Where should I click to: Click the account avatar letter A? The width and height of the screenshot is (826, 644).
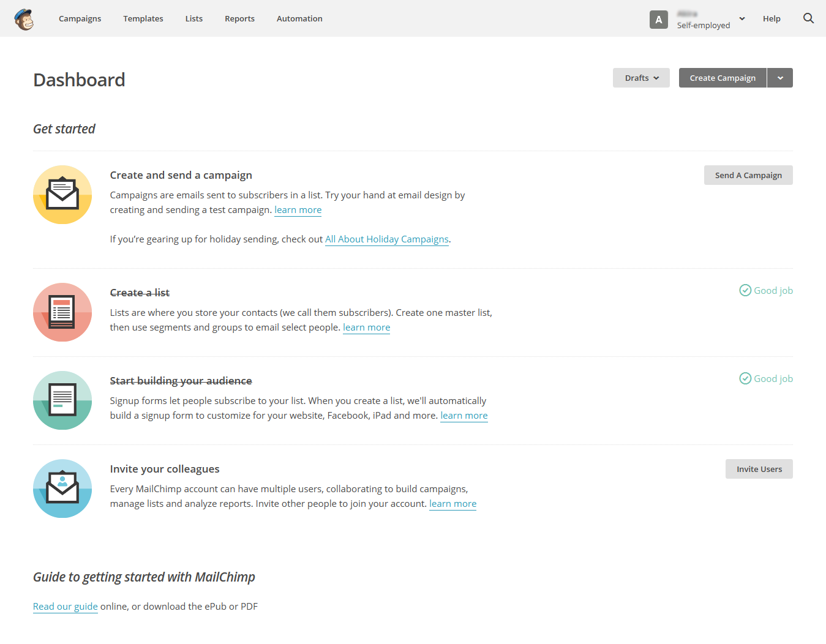658,20
